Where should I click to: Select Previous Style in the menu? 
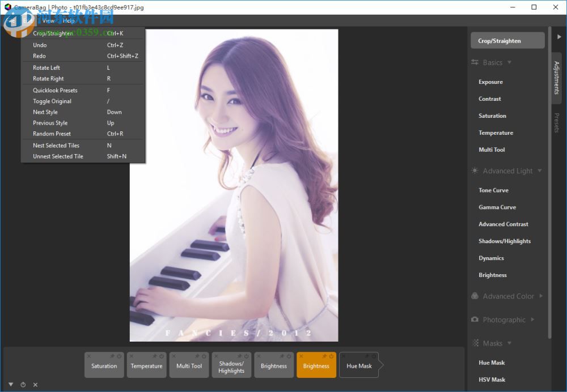tap(83, 123)
